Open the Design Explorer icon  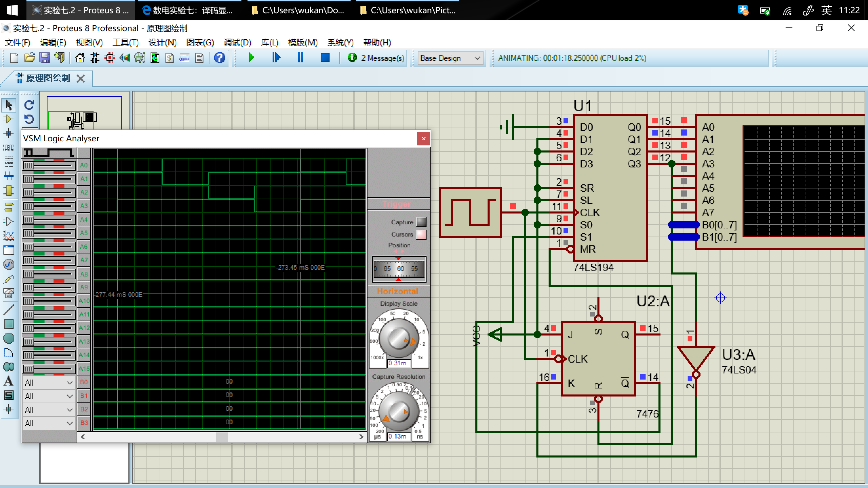coord(155,58)
